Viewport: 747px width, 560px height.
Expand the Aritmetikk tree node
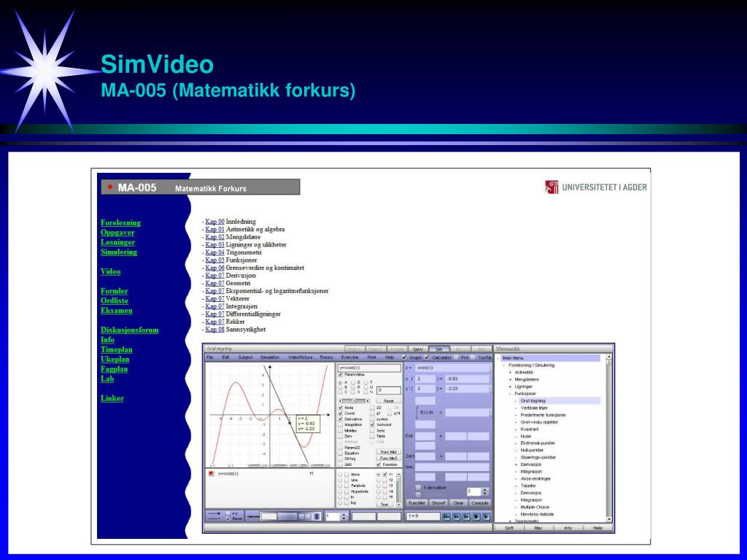click(510, 373)
